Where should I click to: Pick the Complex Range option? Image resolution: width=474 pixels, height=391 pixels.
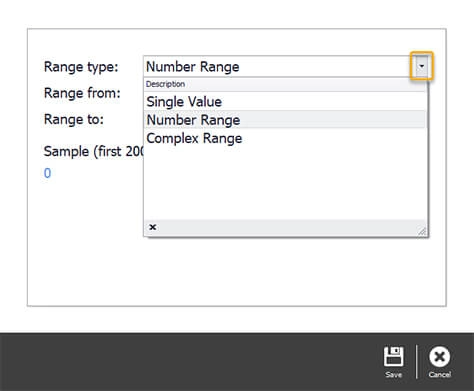coord(285,138)
